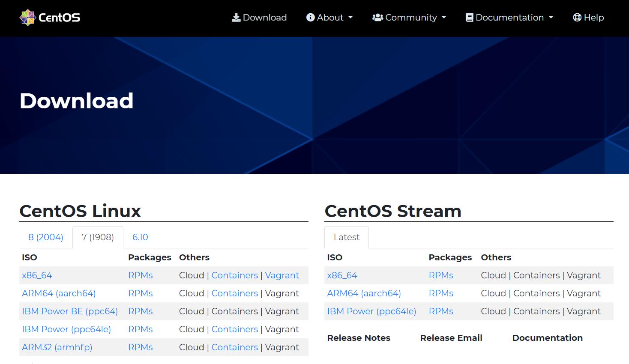This screenshot has height=364, width=629.
Task: Switch to the 8 (2004) tab
Action: tap(46, 237)
